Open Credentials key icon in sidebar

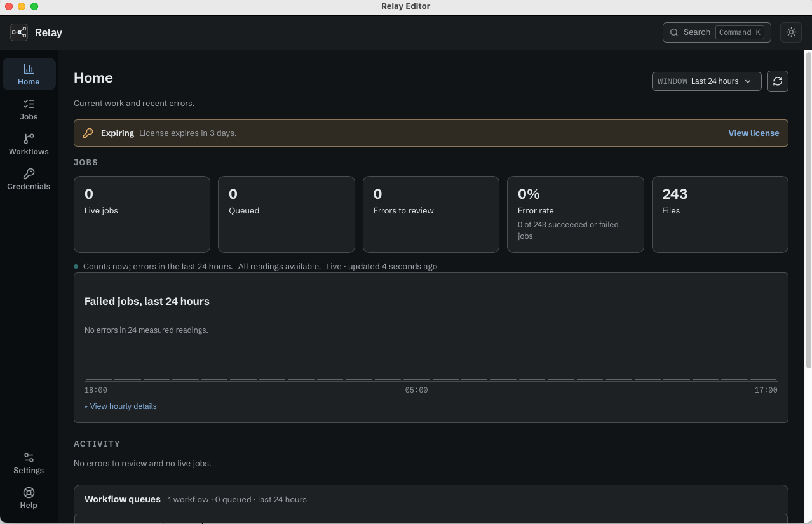(x=29, y=173)
